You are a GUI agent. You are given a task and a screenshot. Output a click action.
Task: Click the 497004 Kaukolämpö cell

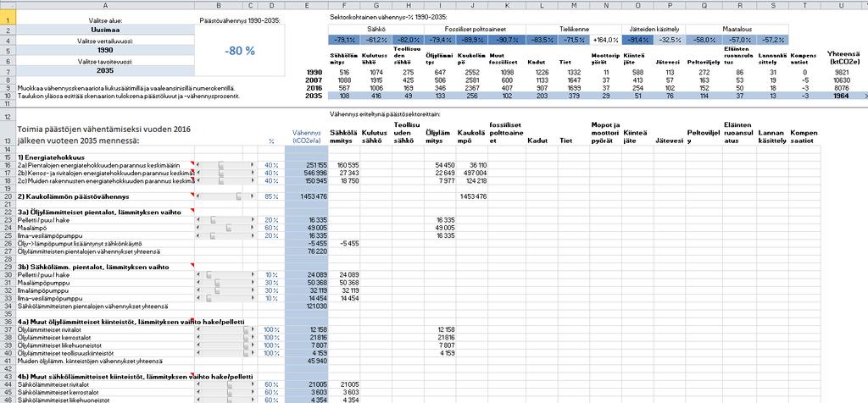473,173
